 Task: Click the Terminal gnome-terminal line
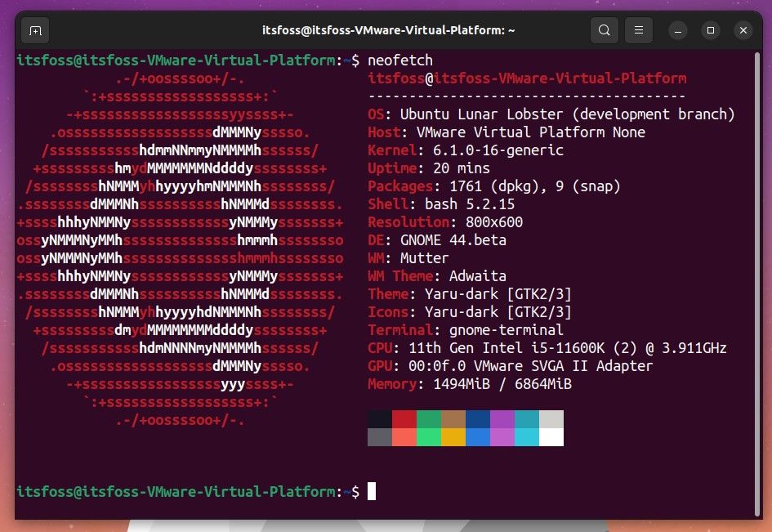(x=466, y=330)
